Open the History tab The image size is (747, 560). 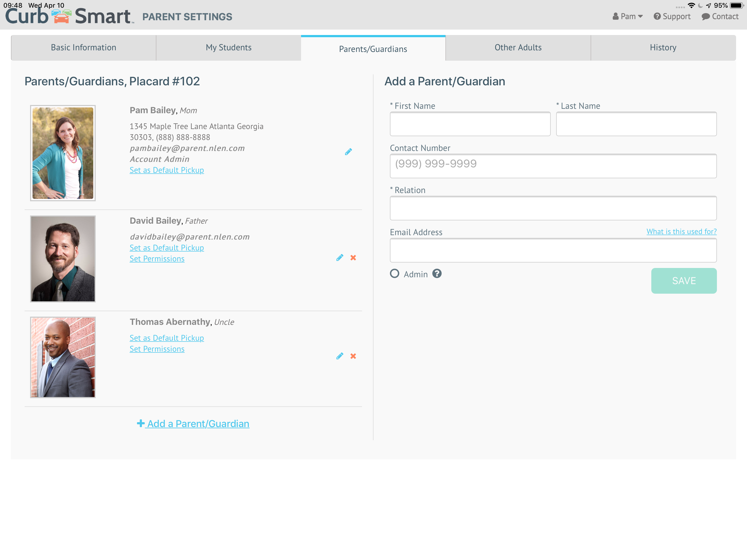tap(663, 48)
